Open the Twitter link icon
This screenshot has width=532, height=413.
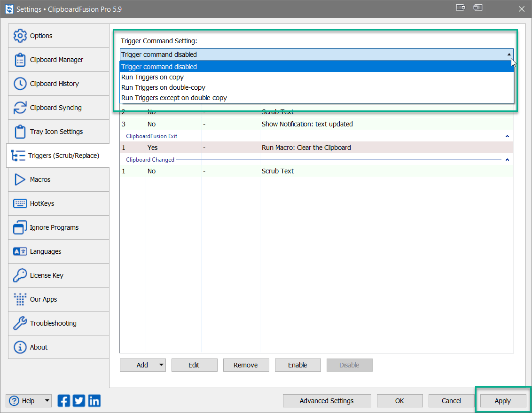pos(78,401)
